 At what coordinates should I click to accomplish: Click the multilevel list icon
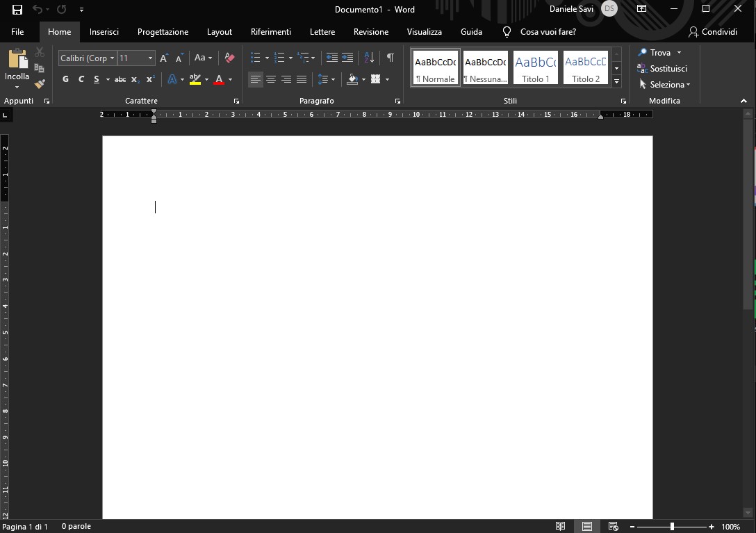pyautogui.click(x=303, y=58)
